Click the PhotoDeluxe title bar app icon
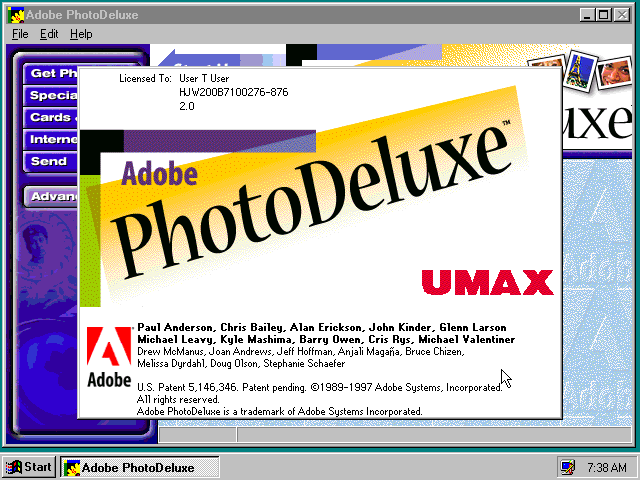 click(16, 15)
